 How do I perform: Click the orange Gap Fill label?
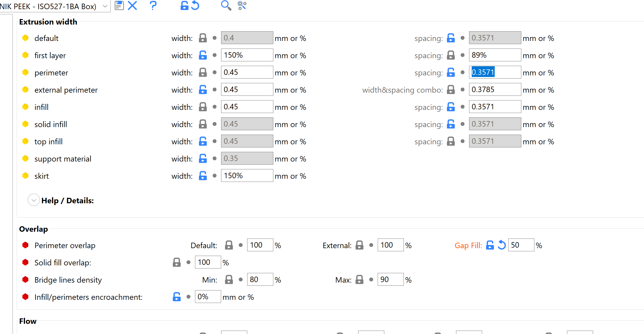click(468, 245)
